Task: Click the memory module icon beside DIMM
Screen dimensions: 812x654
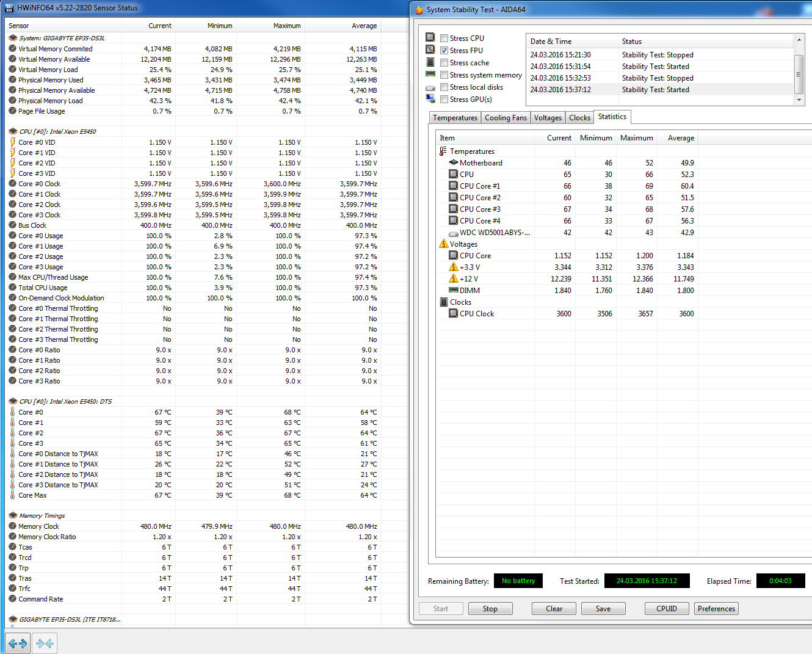Action: (x=454, y=291)
